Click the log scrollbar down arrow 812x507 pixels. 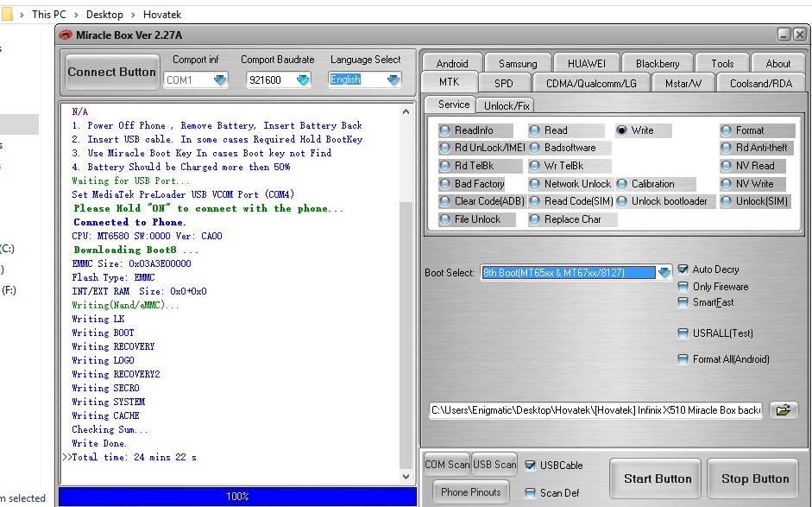point(406,474)
